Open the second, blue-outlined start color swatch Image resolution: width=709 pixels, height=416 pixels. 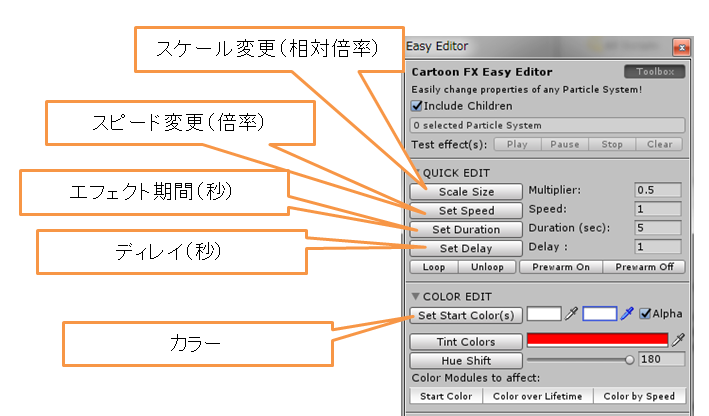600,313
